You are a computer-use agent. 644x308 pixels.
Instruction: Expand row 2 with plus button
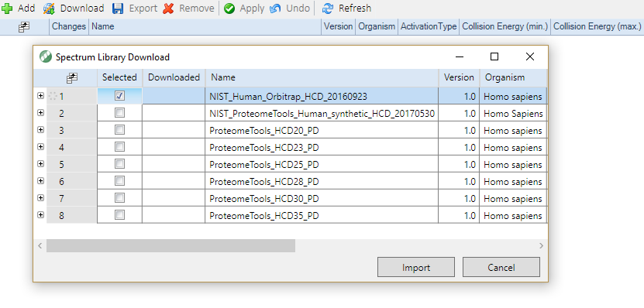(40, 113)
